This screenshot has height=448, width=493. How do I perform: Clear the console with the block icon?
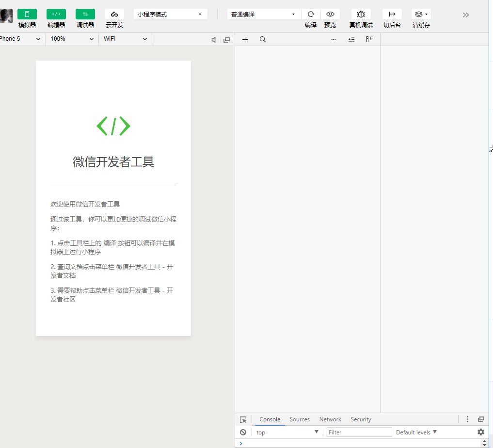tap(243, 432)
